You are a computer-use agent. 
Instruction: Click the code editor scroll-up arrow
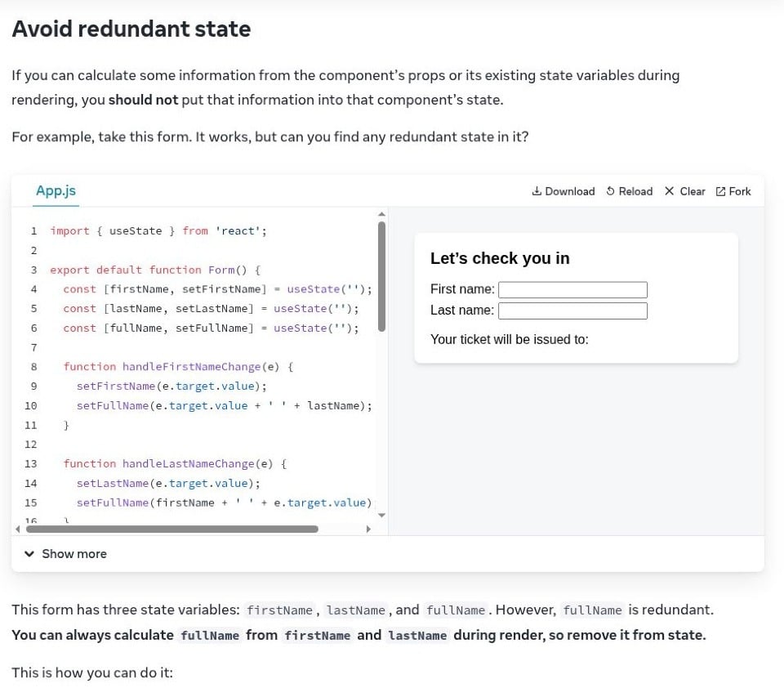(x=382, y=214)
